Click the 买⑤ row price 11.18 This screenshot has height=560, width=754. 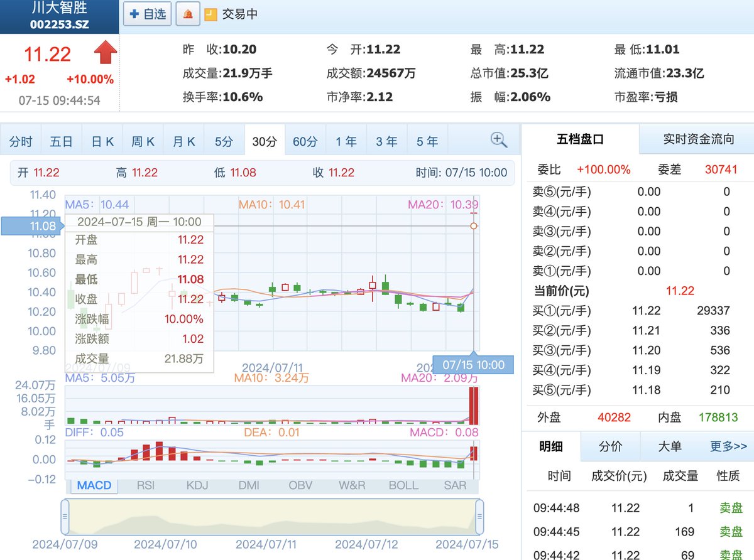tap(647, 390)
